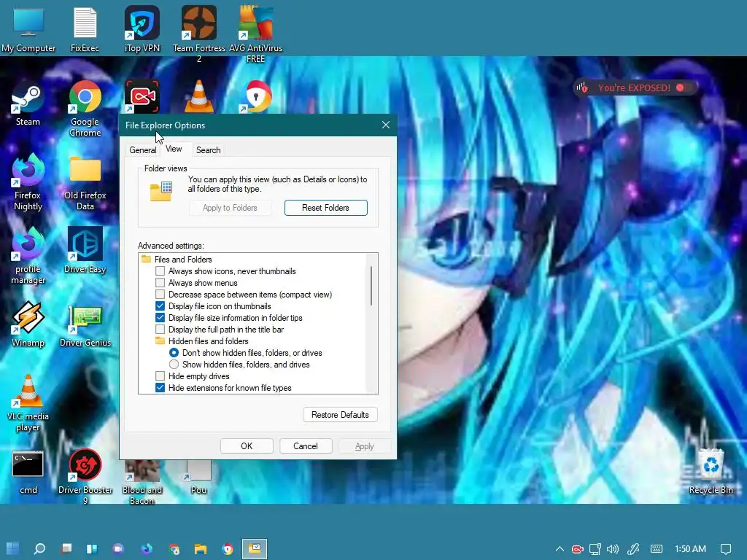Select the View tab
The height and width of the screenshot is (560, 747).
click(x=174, y=149)
